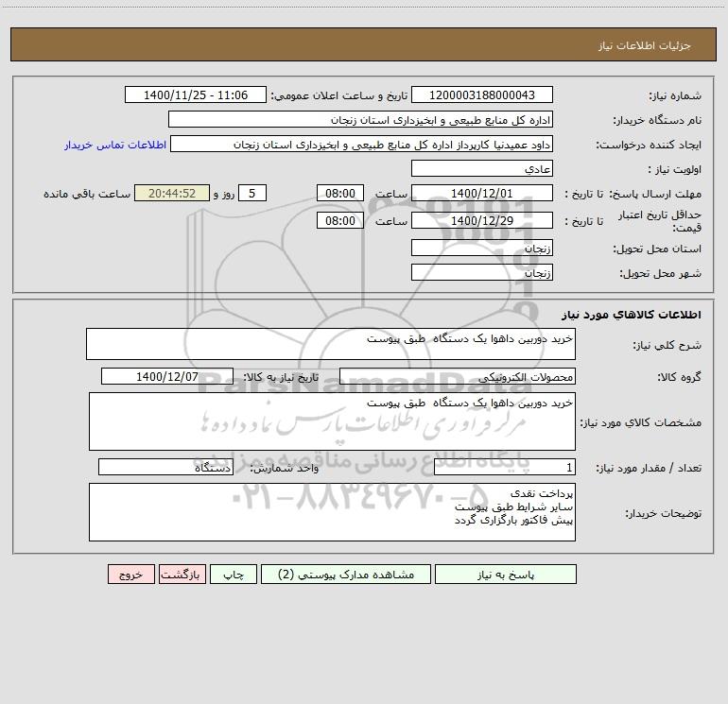Click request creator داود عمیدنیا field
The width and height of the screenshot is (728, 704).
[x=361, y=144]
